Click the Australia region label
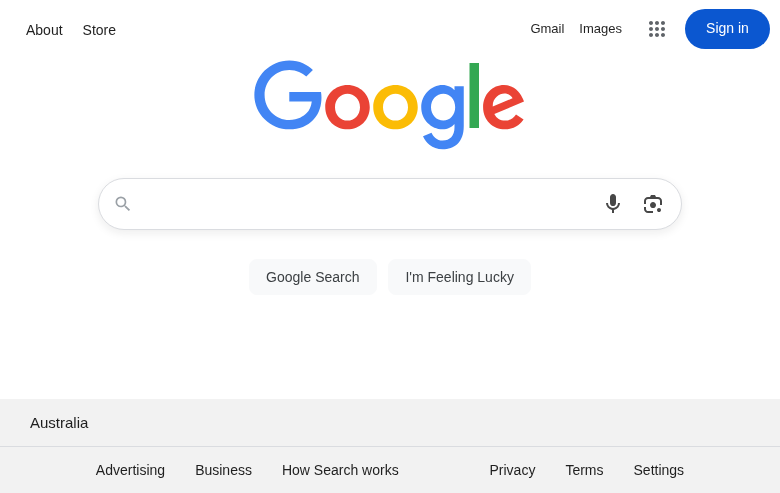 coord(59,423)
